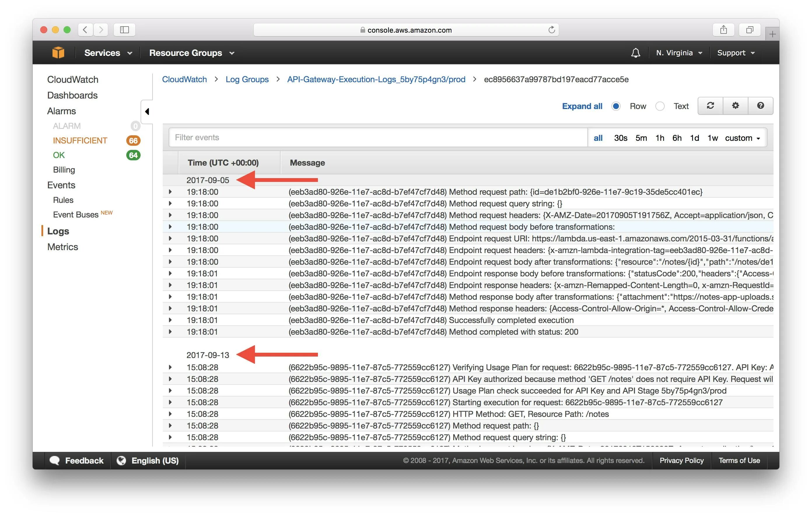
Task: Select the Row view radio button
Action: point(616,106)
